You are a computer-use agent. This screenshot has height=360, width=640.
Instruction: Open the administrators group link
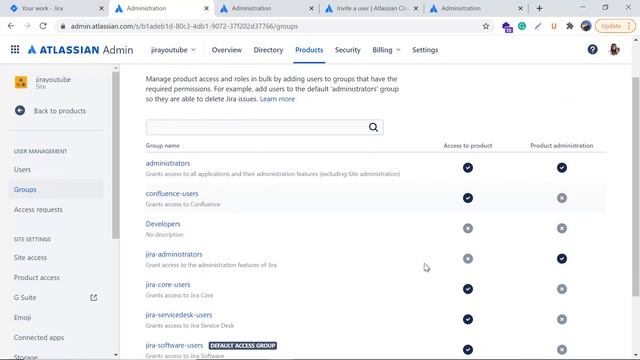pyautogui.click(x=168, y=163)
